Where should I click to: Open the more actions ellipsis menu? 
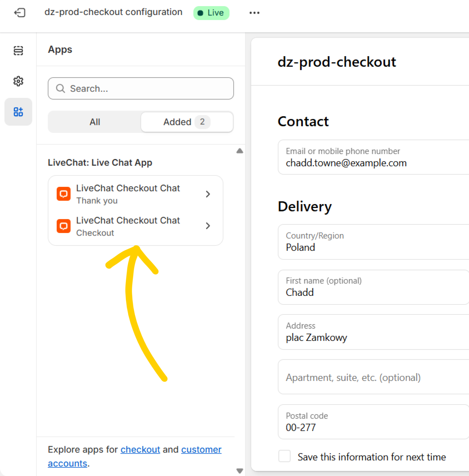pyautogui.click(x=254, y=13)
